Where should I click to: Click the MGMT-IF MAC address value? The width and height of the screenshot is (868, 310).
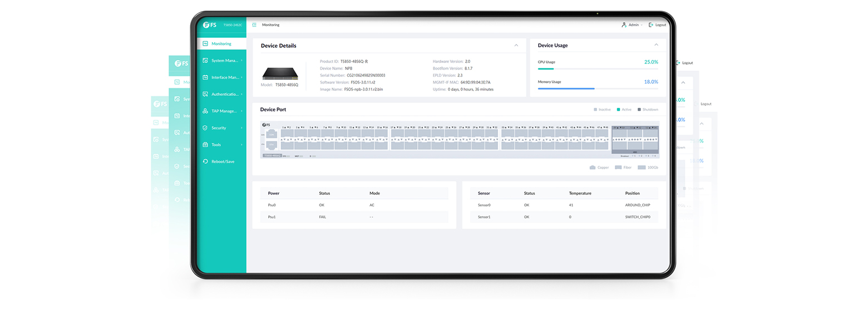pyautogui.click(x=476, y=82)
